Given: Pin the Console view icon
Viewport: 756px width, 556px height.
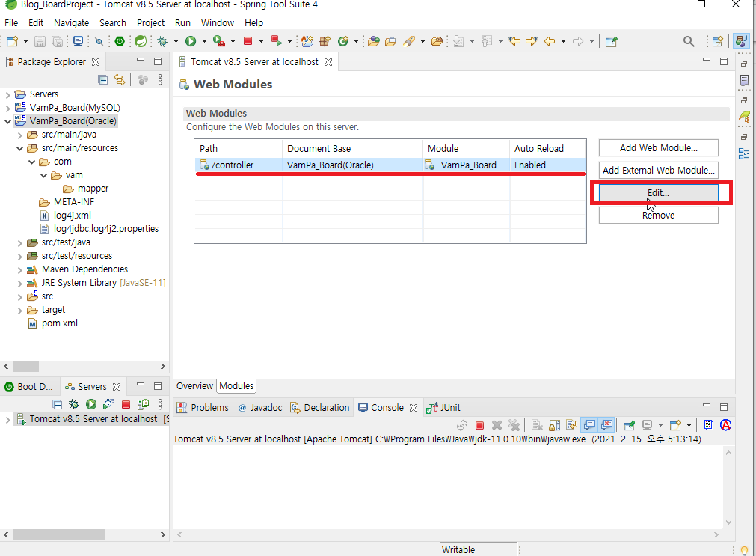Looking at the screenshot, I should (x=629, y=425).
